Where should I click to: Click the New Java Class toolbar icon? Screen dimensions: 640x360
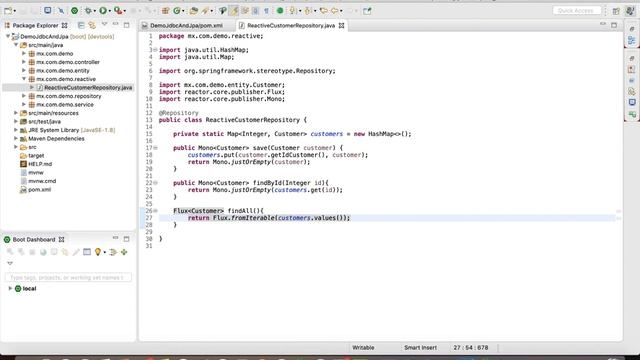click(x=177, y=11)
